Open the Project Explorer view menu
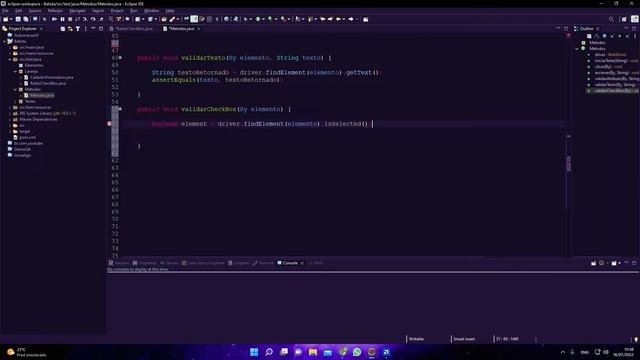 (x=85, y=29)
